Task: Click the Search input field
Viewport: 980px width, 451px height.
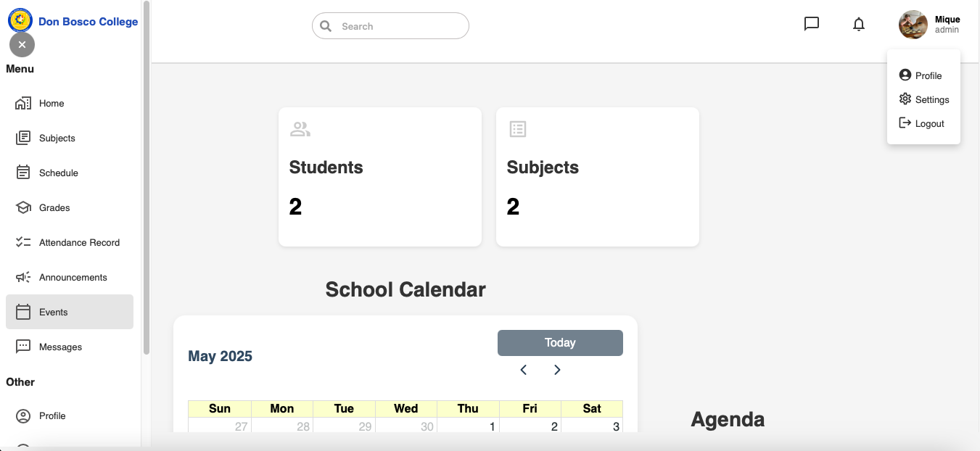Action: (x=390, y=26)
